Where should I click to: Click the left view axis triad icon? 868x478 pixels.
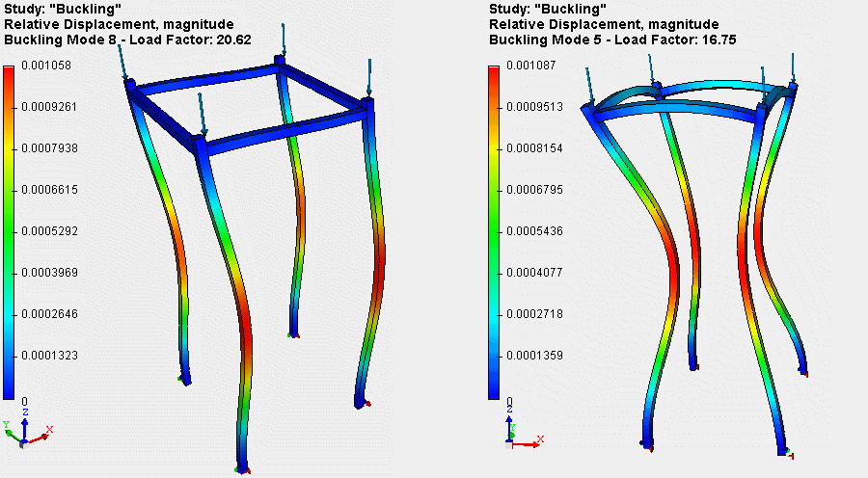[x=27, y=429]
